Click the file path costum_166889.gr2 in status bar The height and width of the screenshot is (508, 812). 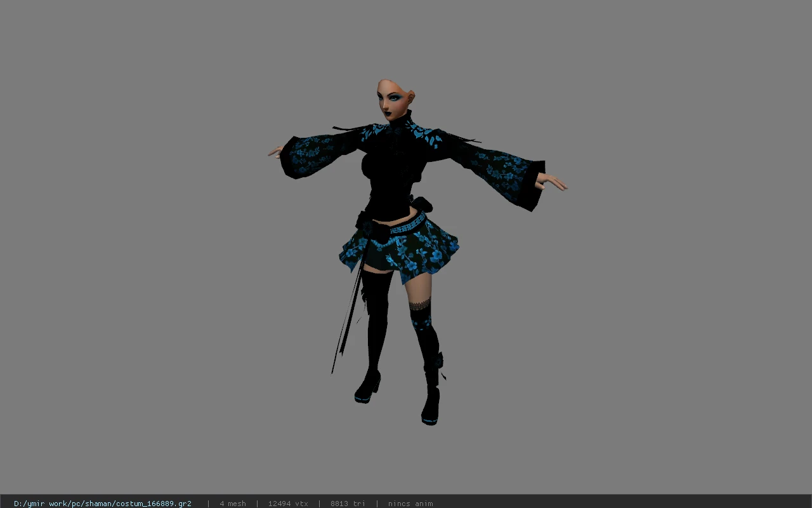(x=103, y=504)
